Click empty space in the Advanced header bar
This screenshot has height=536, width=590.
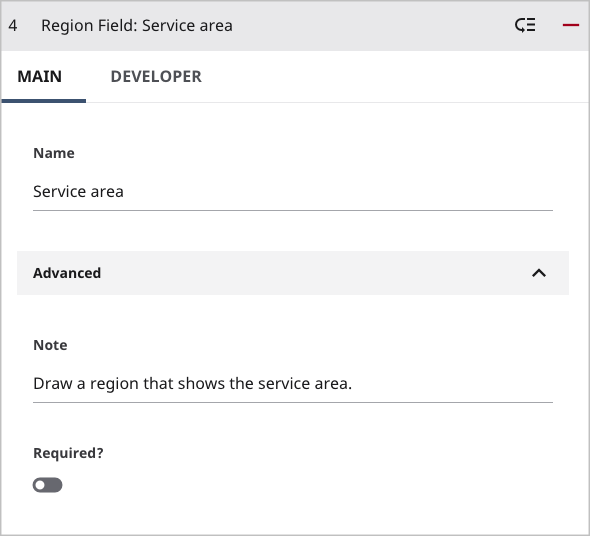tap(316, 273)
